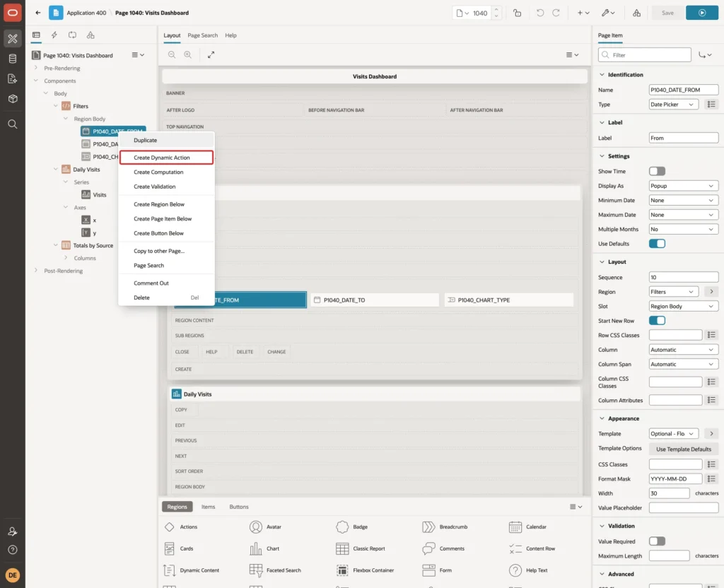
Task: Switch to the Page Search tab
Action: [202, 35]
